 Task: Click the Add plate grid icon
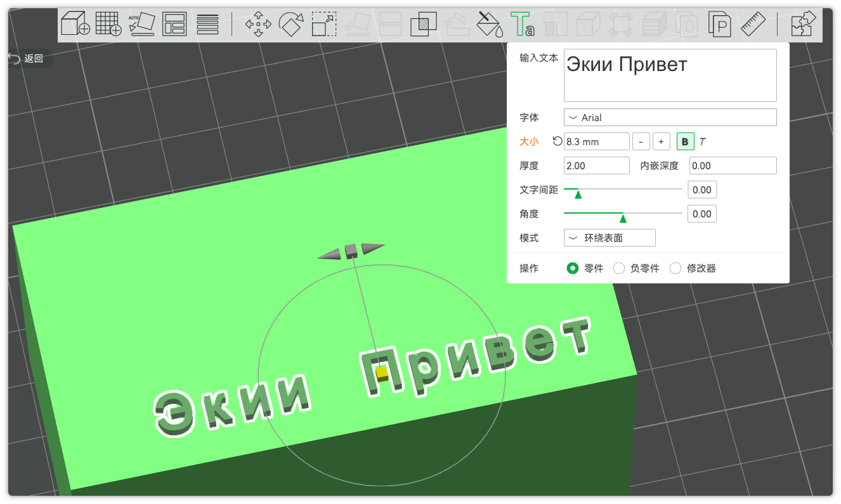coord(108,25)
